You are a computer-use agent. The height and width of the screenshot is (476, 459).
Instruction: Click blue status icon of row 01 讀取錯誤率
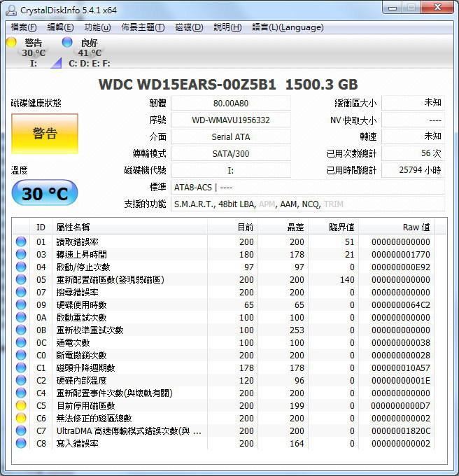[21, 241]
